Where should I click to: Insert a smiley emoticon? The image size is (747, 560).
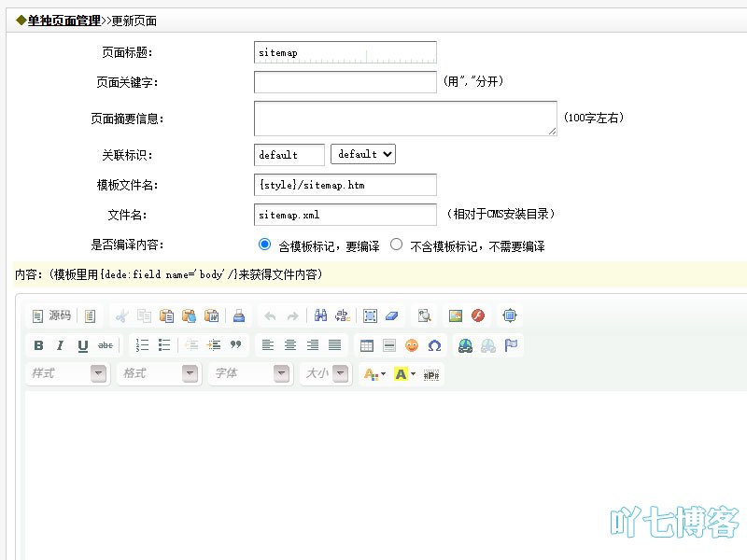tap(412, 345)
